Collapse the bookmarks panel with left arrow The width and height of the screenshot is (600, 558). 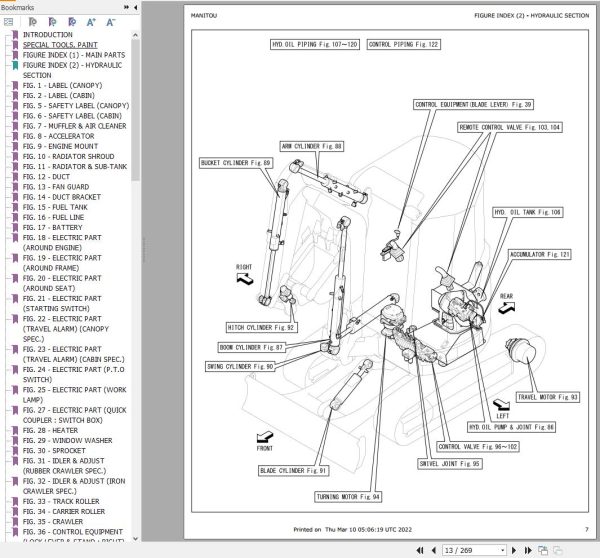tap(135, 7)
